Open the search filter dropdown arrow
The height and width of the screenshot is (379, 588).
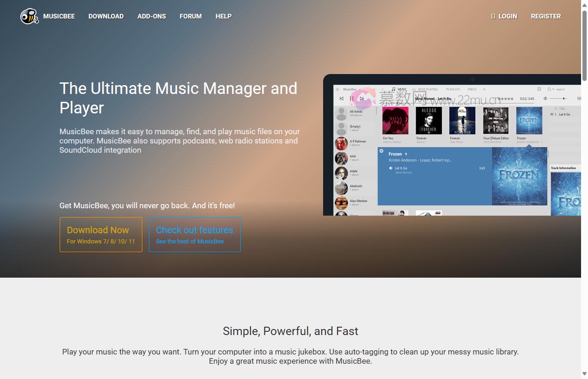[553, 89]
